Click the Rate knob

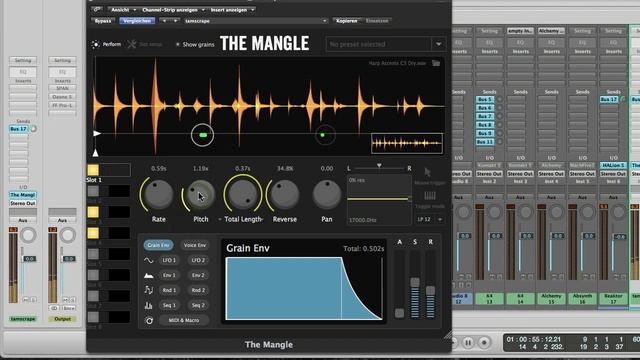pyautogui.click(x=158, y=195)
